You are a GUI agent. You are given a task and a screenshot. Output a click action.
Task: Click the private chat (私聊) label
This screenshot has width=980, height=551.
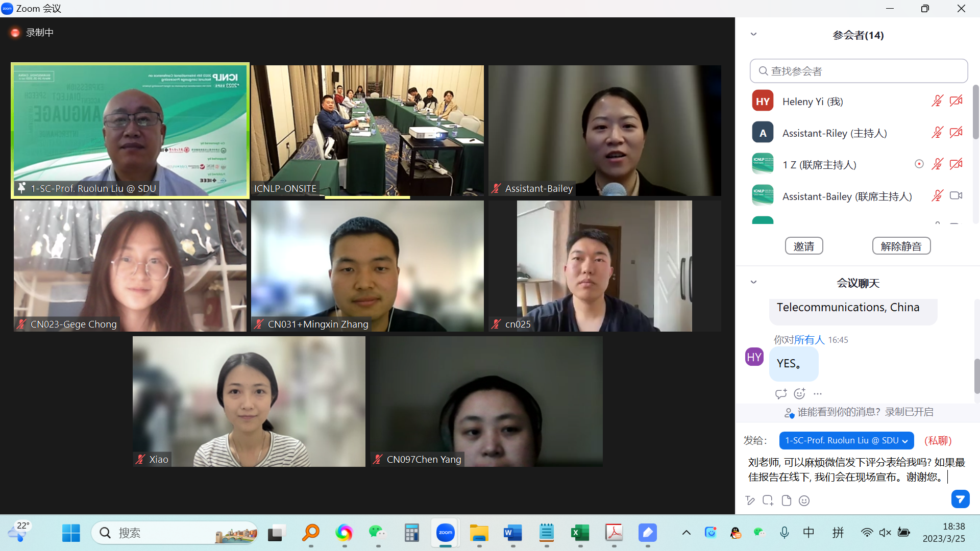(938, 441)
